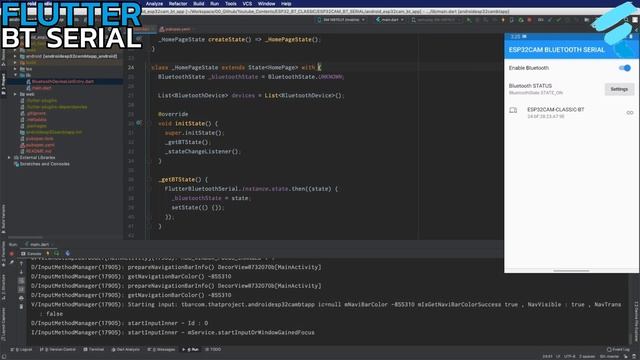Select README.md in project tree
Image resolution: width=640 pixels, height=360 pixels.
[x=38, y=151]
